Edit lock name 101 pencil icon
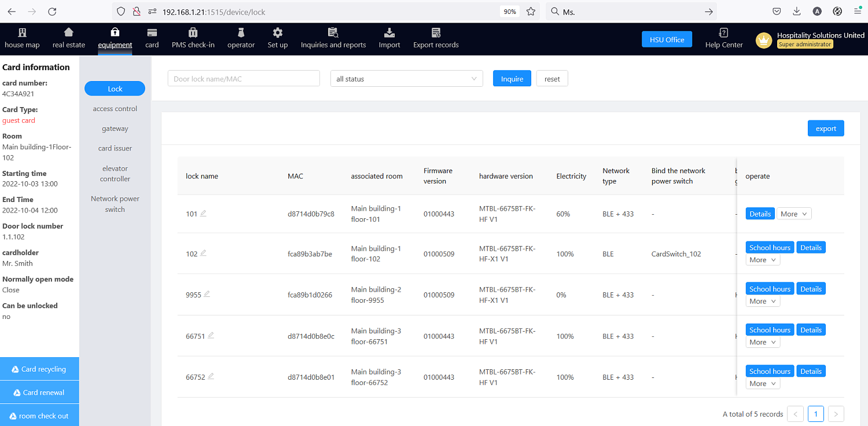Screen dimensions: 868x426 pyautogui.click(x=203, y=213)
